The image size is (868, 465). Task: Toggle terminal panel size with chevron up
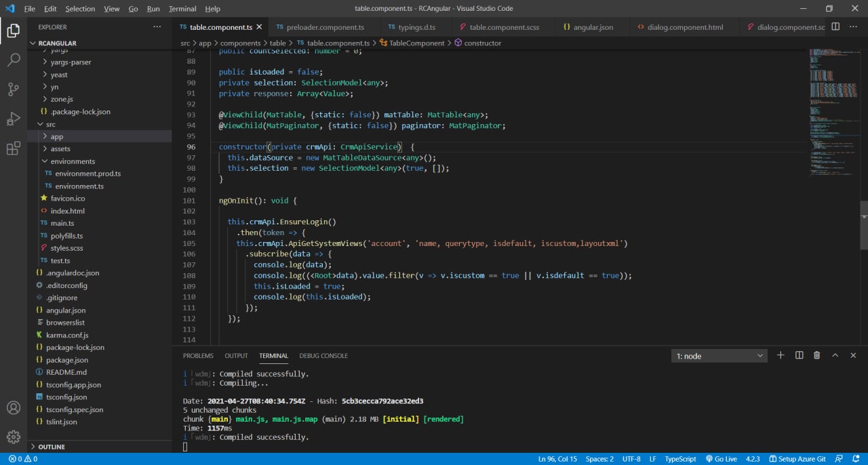pos(835,355)
